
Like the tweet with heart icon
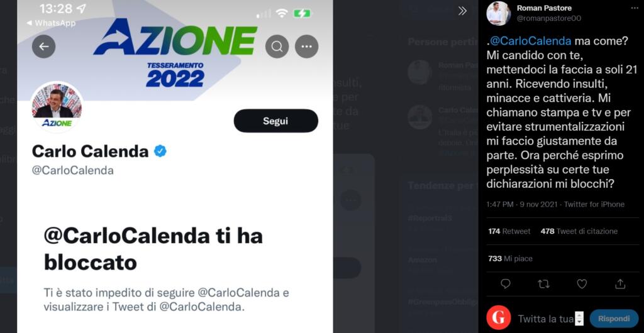click(582, 284)
